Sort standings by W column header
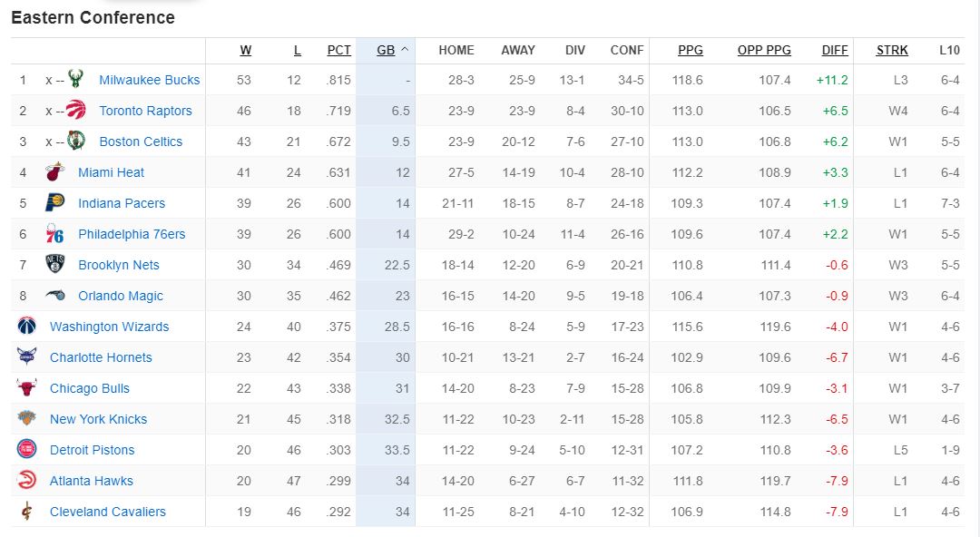The width and height of the screenshot is (980, 537). (x=246, y=50)
